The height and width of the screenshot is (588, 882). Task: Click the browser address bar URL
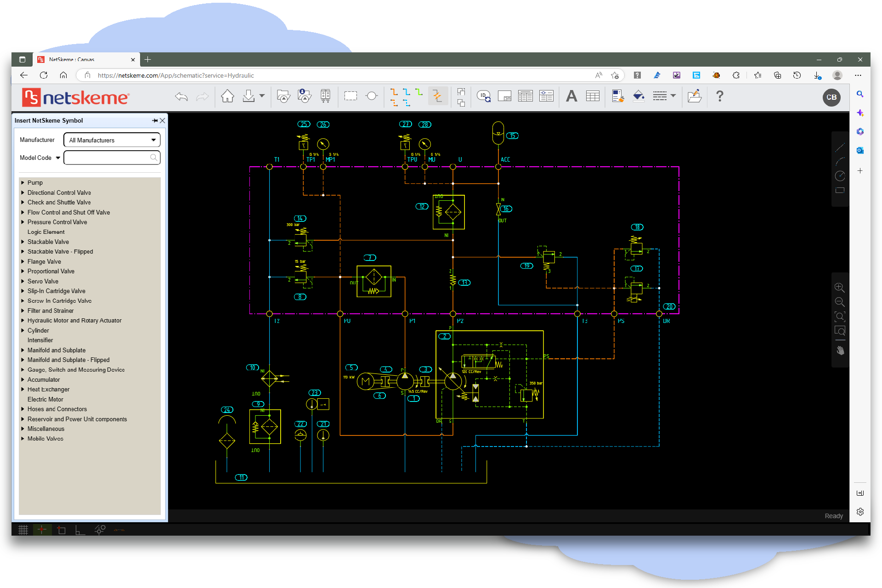175,75
